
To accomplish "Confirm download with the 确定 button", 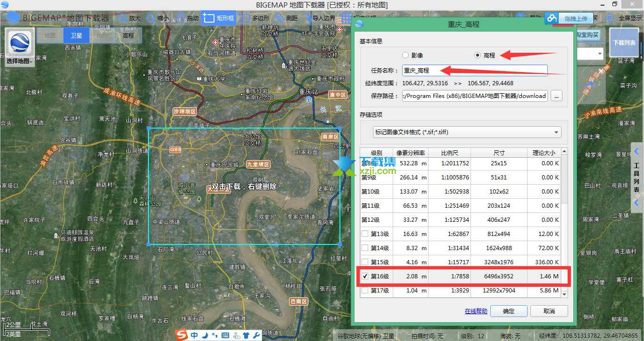I will [509, 311].
